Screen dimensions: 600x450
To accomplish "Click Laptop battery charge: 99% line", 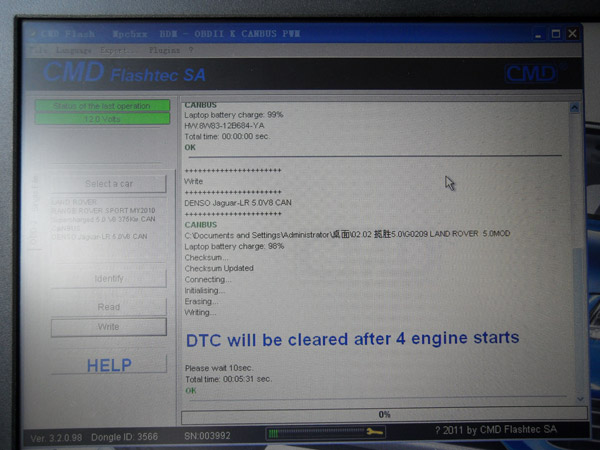I will (233, 115).
